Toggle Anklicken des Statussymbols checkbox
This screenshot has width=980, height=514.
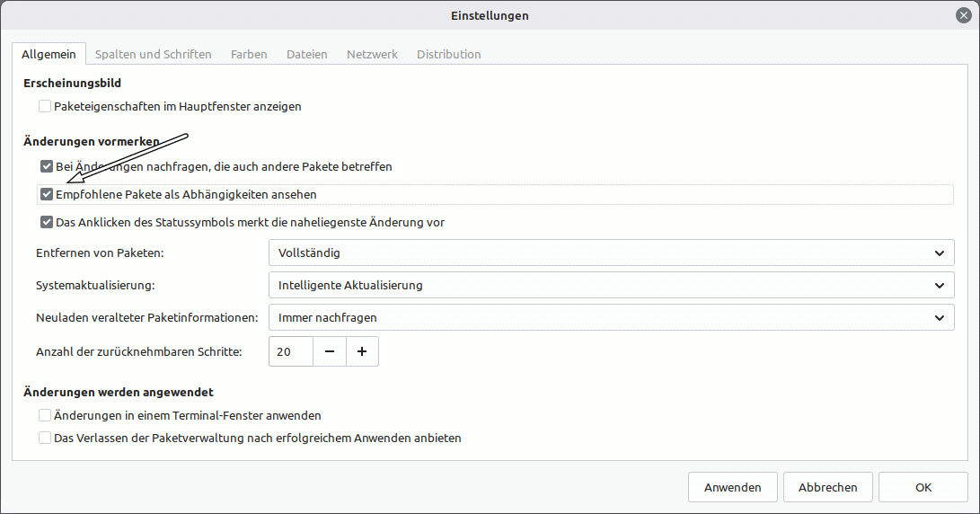[x=47, y=223]
